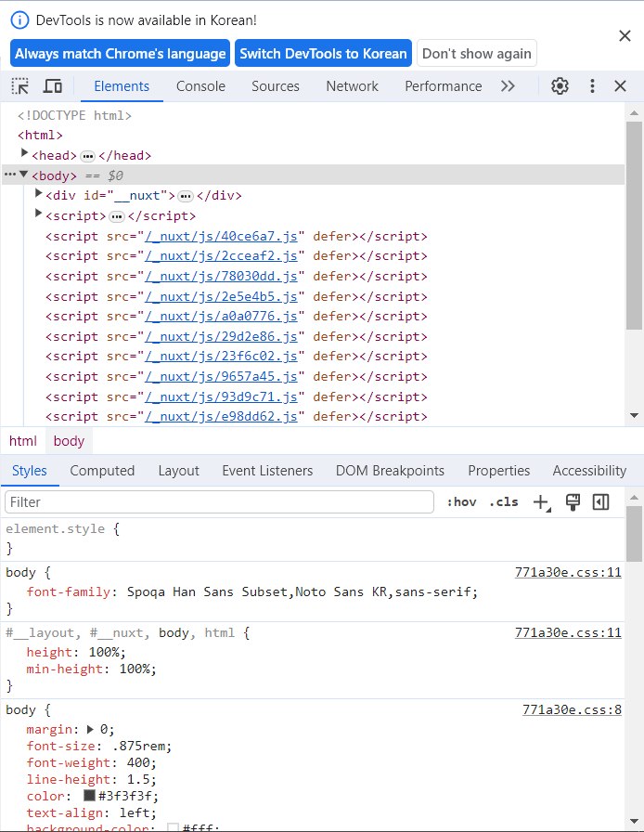Screen dimensions: 644x832
Task: Select the Styles pane tab
Action: click(x=30, y=471)
